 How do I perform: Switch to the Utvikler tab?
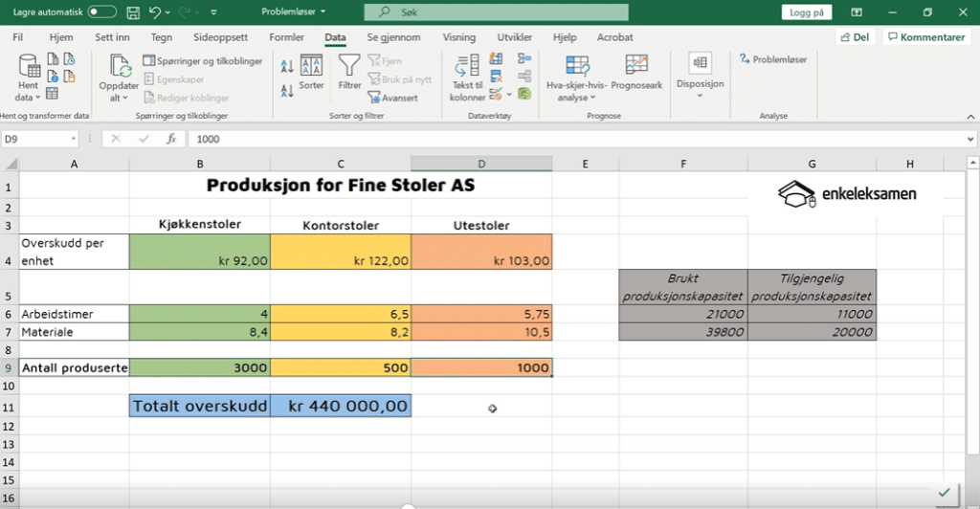point(514,37)
